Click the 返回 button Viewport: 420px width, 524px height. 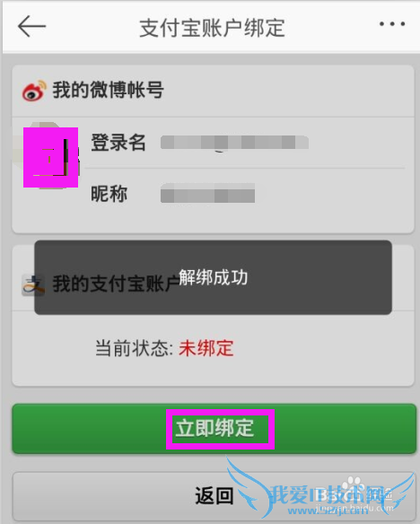(x=214, y=496)
